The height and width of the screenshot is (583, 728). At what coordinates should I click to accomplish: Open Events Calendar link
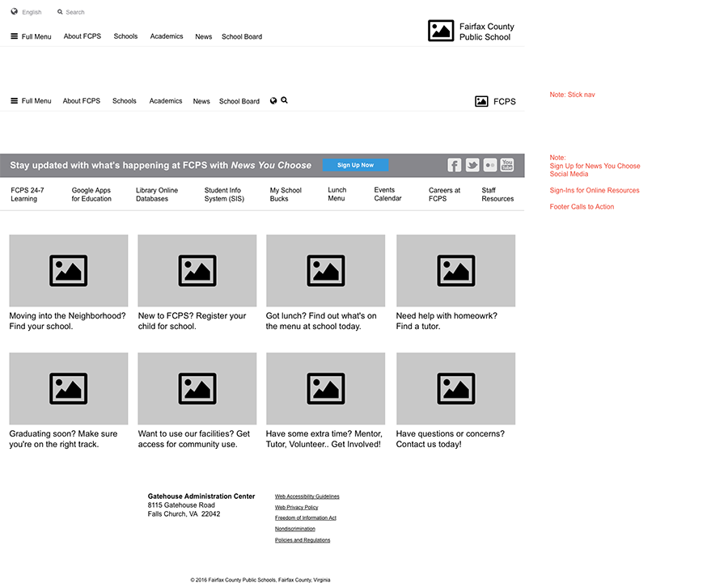387,194
